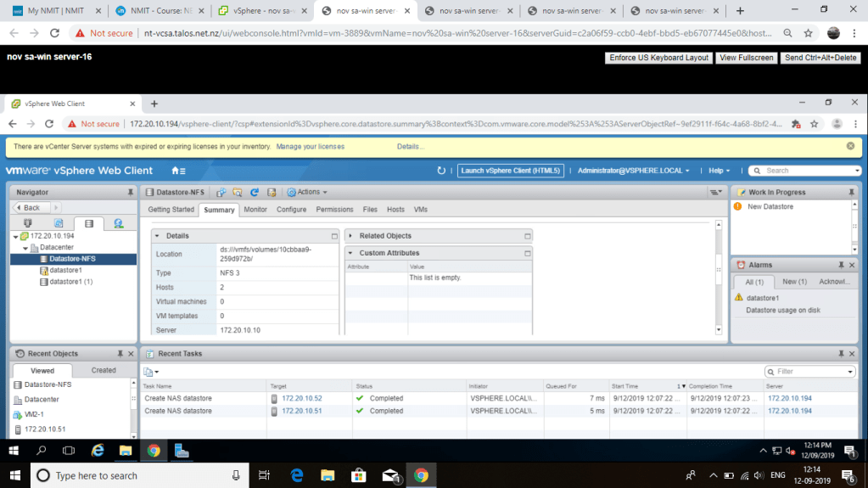The width and height of the screenshot is (868, 488).
Task: Open the Actions dropdown menu
Action: (306, 193)
